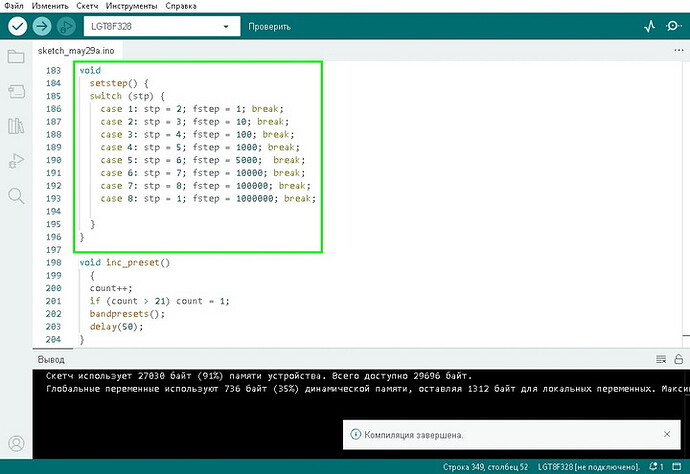Viewport: 690px width, 474px height.
Task: Close the compilation finished notification
Action: pos(667,434)
